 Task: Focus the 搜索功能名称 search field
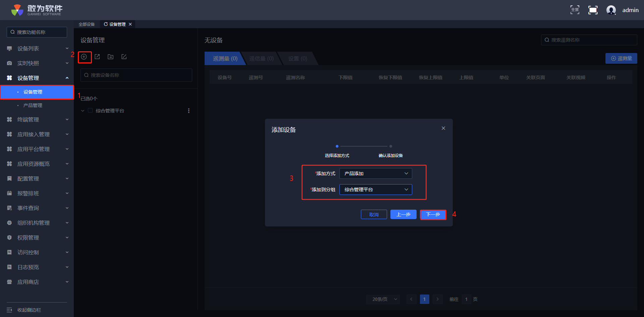[x=37, y=32]
